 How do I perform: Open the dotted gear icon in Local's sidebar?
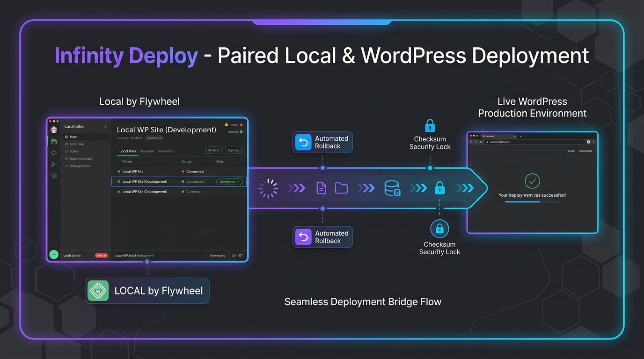(54, 176)
